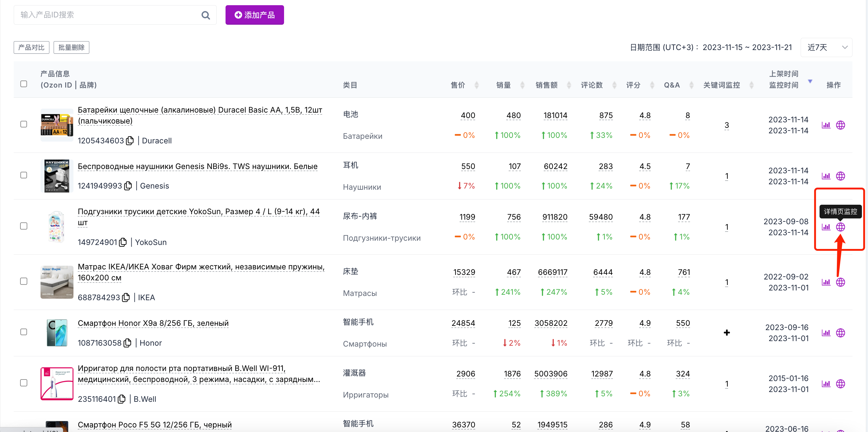
Task: Click Q&A count 550
Action: (683, 323)
